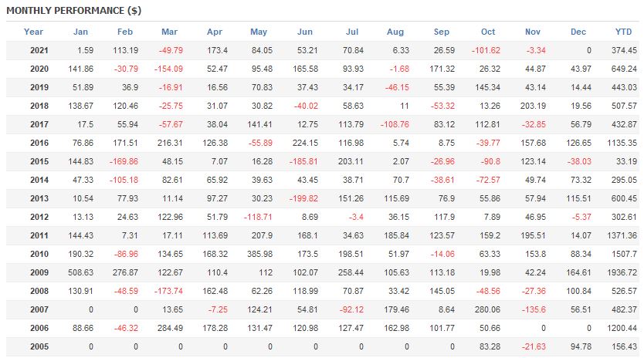Select the -169.86 February cell
The image size is (644, 358).
pyautogui.click(x=124, y=161)
